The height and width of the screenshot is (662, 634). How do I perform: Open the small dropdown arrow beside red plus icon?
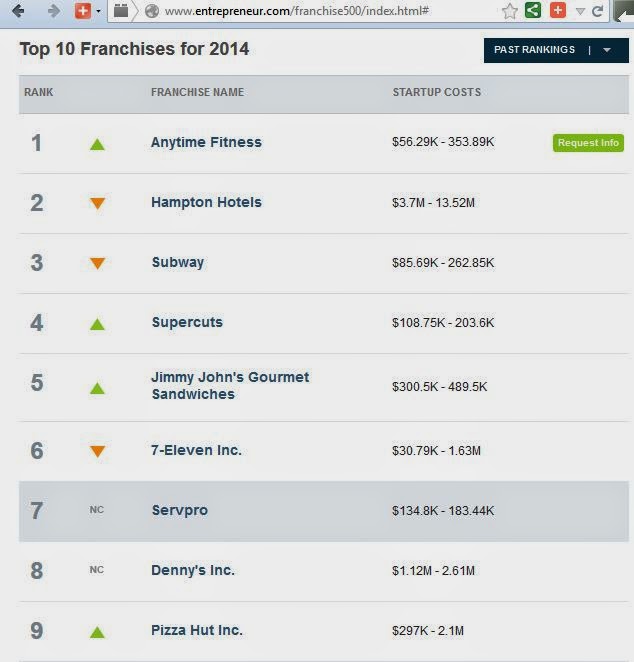[x=98, y=11]
